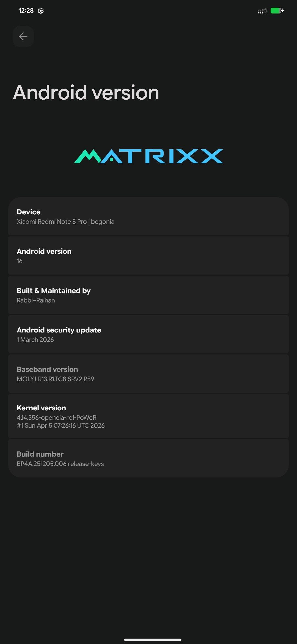
Task: Tap the kernel build date line
Action: 61,425
